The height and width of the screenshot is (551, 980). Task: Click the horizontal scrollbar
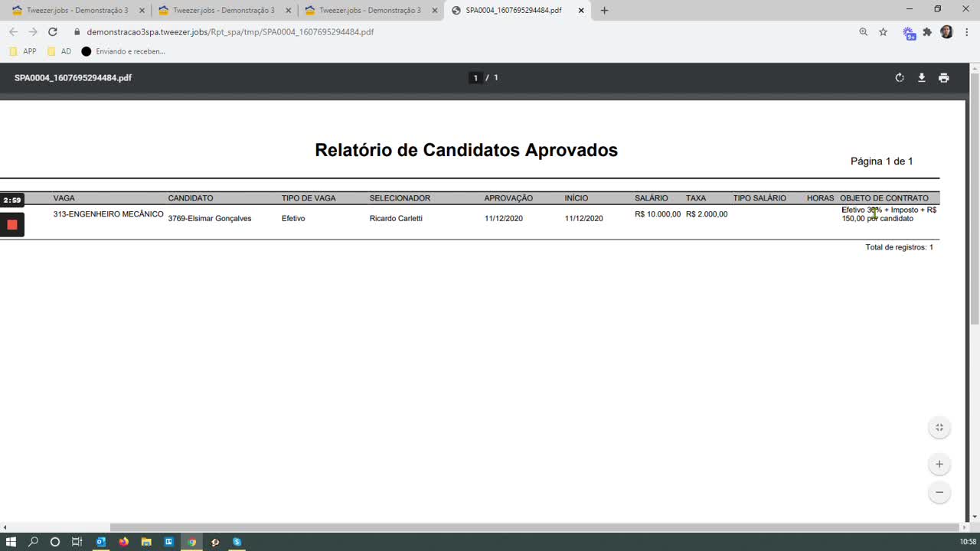click(x=535, y=527)
